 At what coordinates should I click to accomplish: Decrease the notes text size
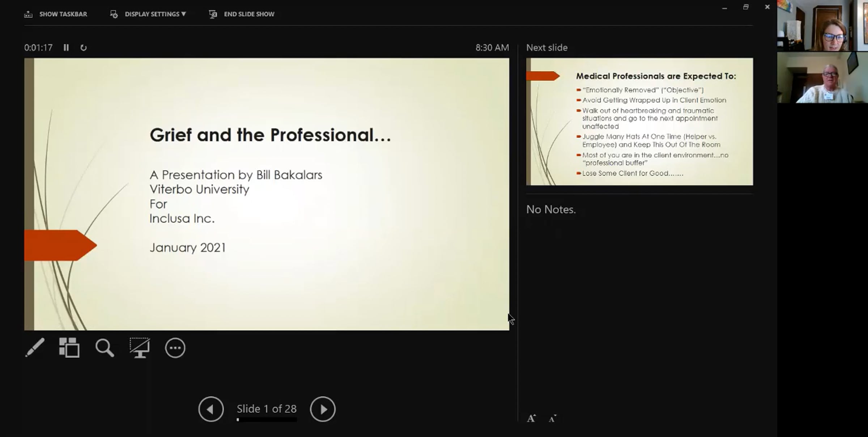point(552,419)
